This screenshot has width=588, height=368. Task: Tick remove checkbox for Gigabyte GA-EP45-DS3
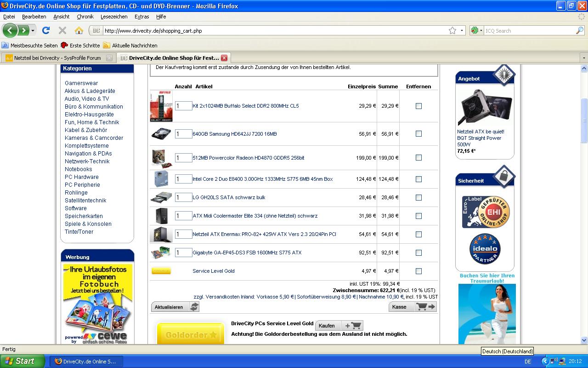pos(418,253)
